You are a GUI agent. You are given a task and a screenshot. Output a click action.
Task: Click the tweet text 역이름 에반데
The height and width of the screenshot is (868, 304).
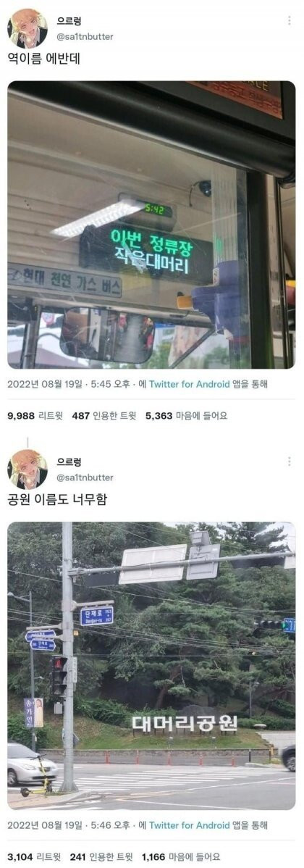coord(43,58)
